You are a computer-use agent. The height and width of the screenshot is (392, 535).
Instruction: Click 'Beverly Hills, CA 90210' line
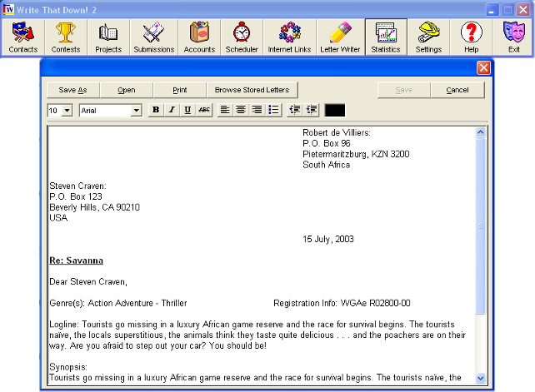pos(94,207)
